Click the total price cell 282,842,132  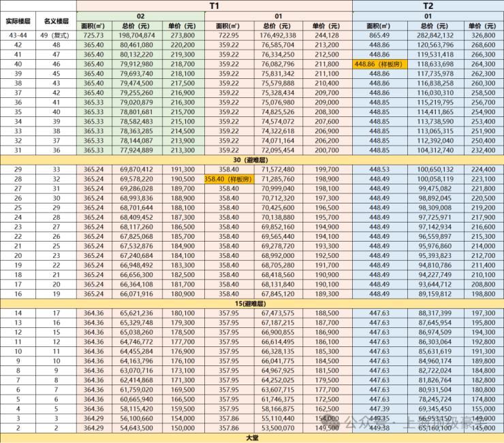[435, 35]
